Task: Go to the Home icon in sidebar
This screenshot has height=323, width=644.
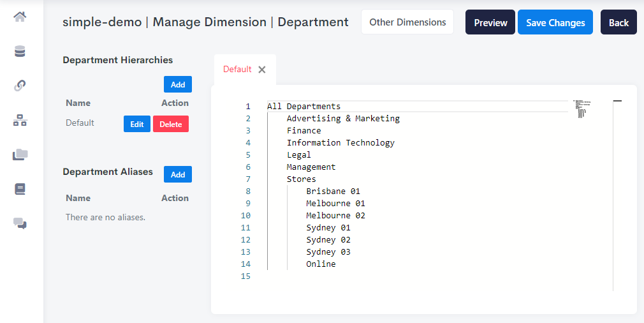Action: pyautogui.click(x=20, y=17)
